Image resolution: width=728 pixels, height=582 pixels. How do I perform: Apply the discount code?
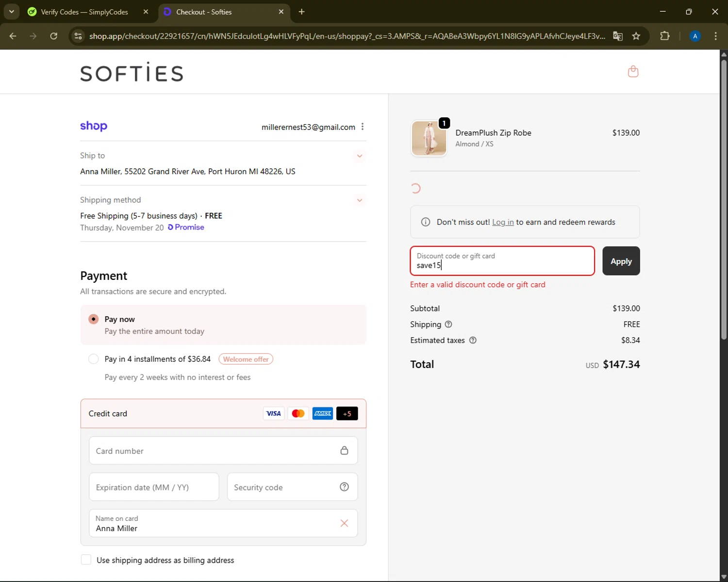621,261
